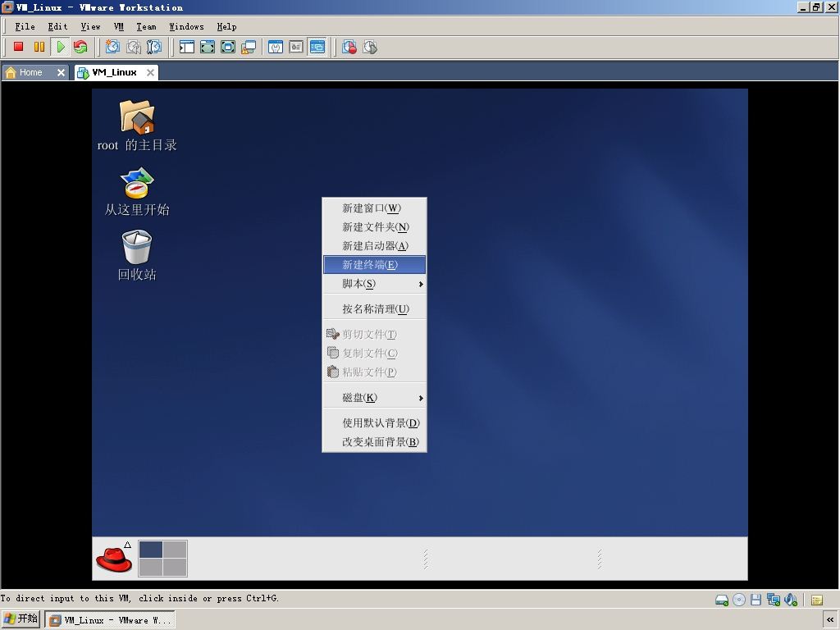The height and width of the screenshot is (630, 840).
Task: Click the red Power Off stop button
Action: (18, 47)
